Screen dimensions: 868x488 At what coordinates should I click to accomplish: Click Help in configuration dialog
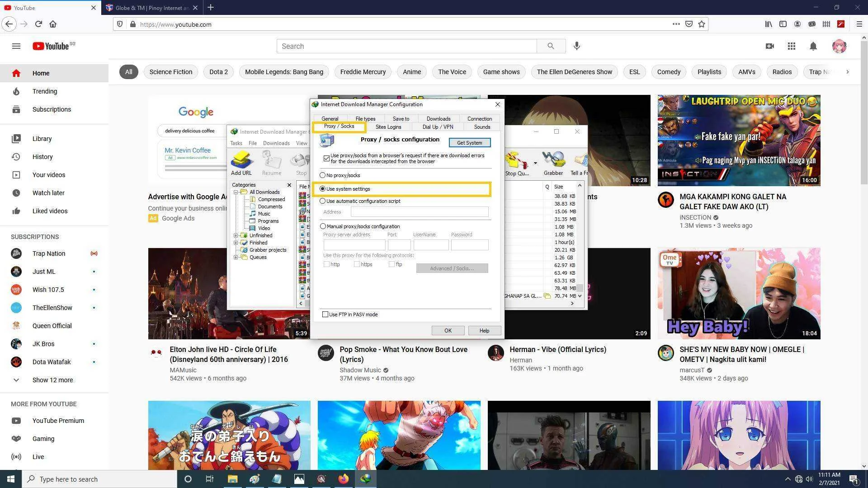484,331
